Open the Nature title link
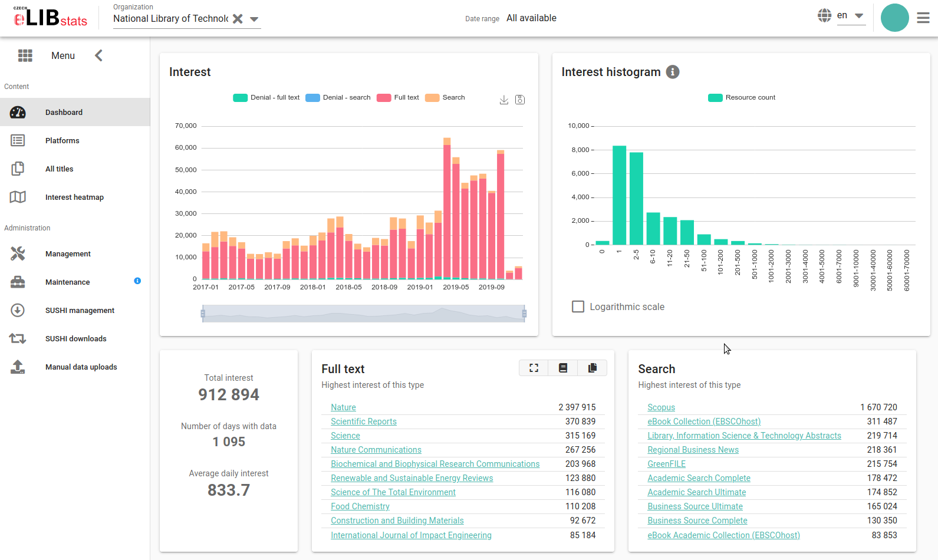This screenshot has width=938, height=560. pos(343,407)
